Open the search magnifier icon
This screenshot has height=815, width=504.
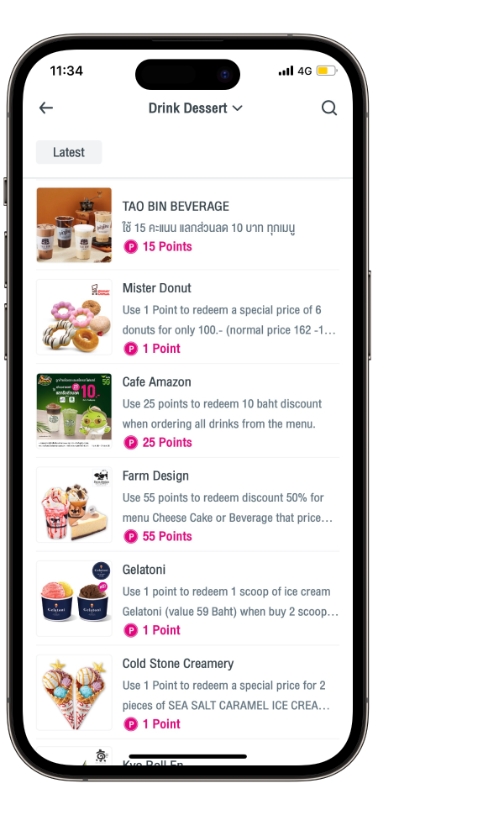tap(329, 108)
